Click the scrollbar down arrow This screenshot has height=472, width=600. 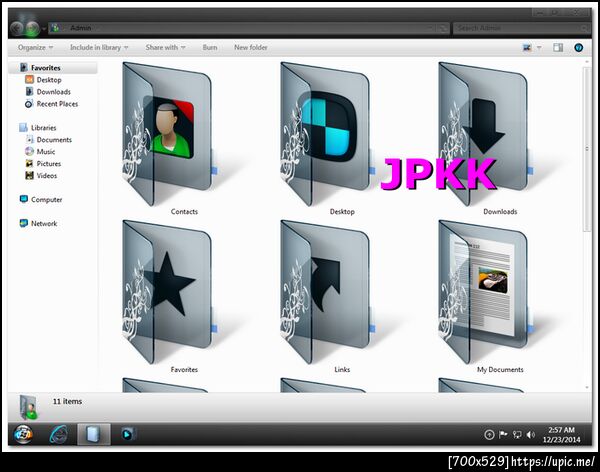pos(587,387)
